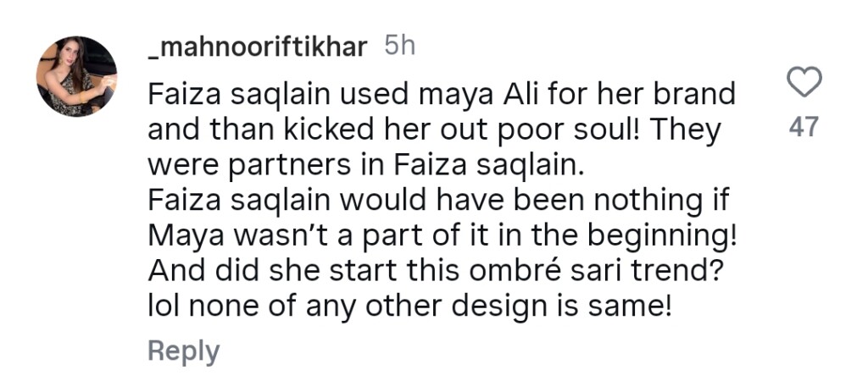Reply to this comment
868x381 pixels.
[x=183, y=351]
